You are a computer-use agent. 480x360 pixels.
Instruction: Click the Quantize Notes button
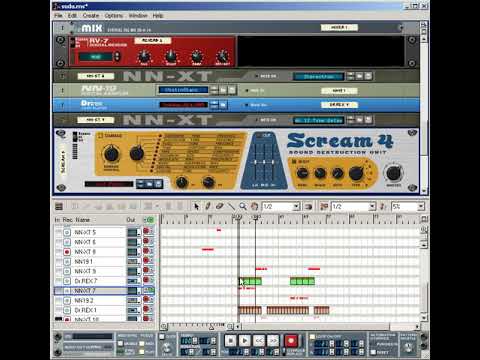(324, 207)
